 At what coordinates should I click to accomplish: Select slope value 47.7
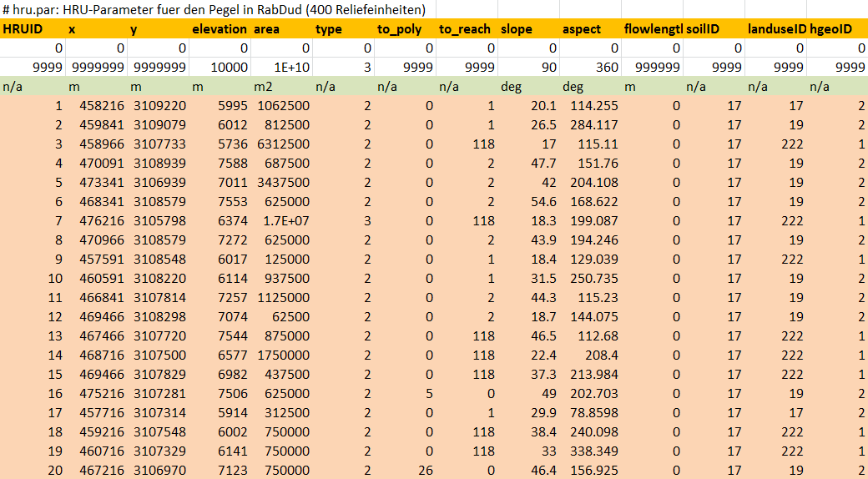coord(528,164)
